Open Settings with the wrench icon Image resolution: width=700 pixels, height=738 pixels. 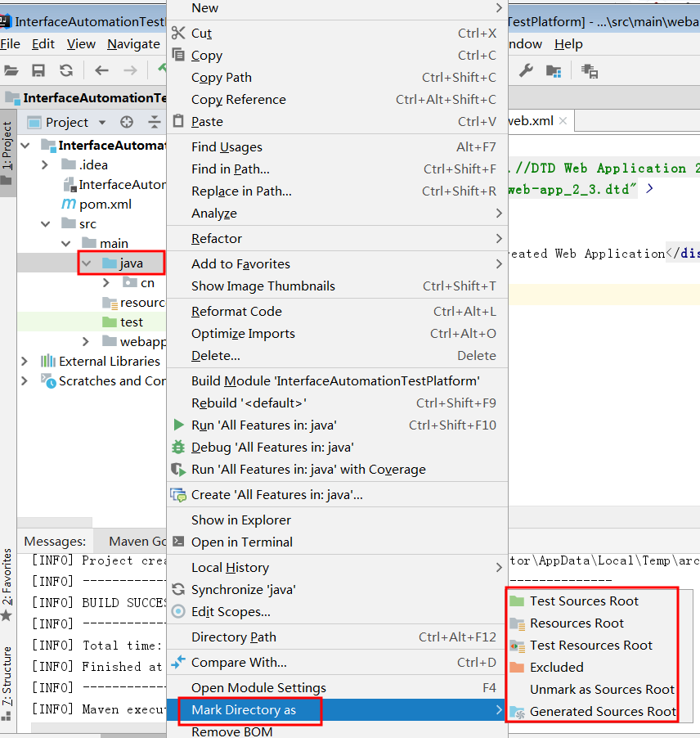point(526,71)
